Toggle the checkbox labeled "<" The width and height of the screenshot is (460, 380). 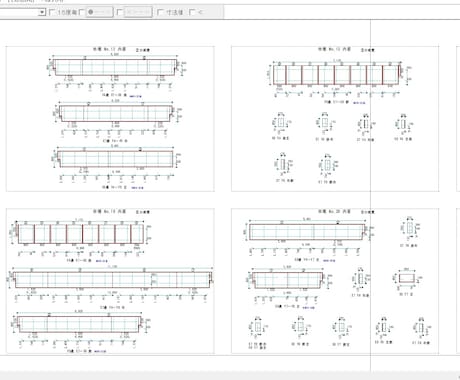coord(192,12)
